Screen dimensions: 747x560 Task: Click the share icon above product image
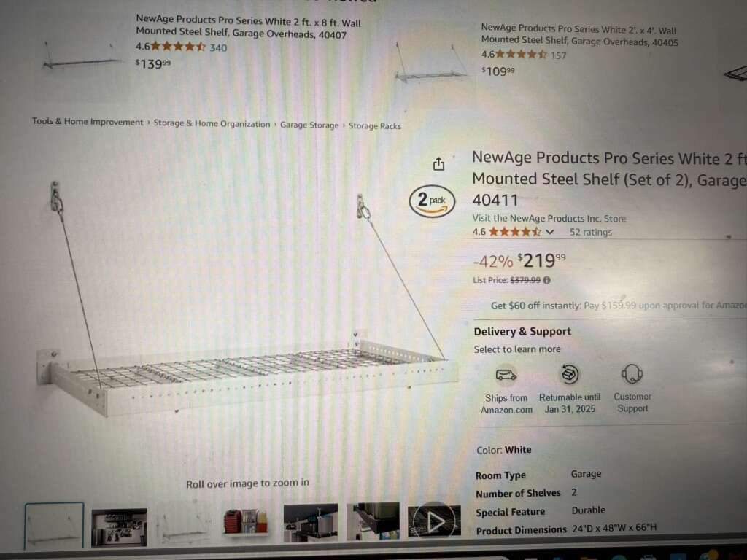click(x=438, y=164)
